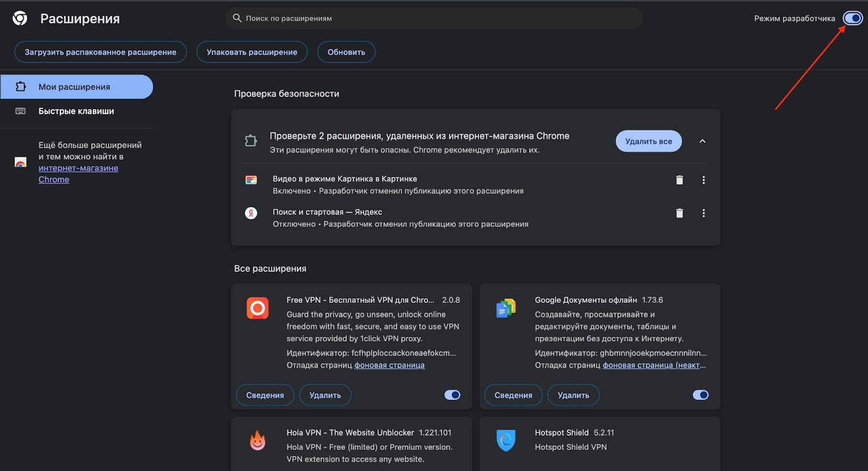Click Free VPN version 2.0.8 text

click(x=451, y=300)
